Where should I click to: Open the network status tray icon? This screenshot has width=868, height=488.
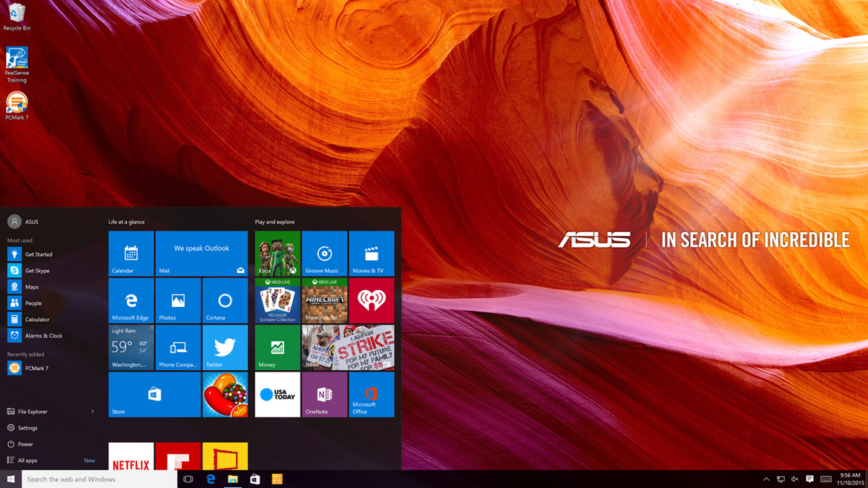click(780, 479)
